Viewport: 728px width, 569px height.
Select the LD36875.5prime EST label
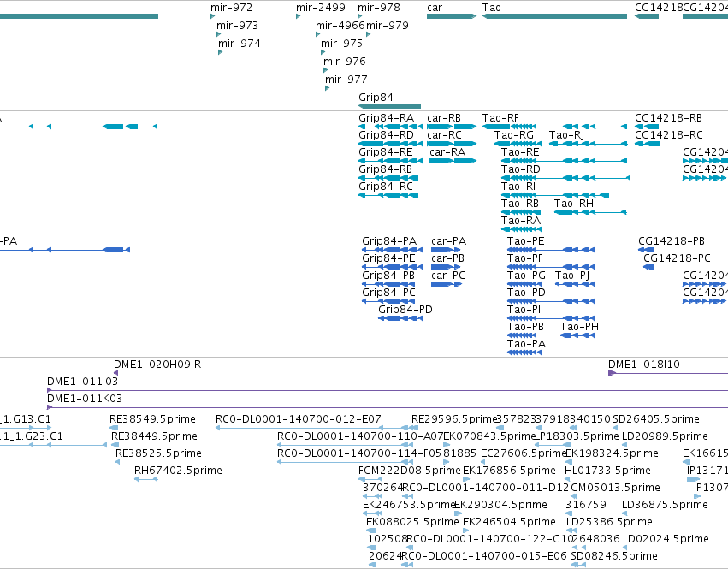(x=666, y=505)
